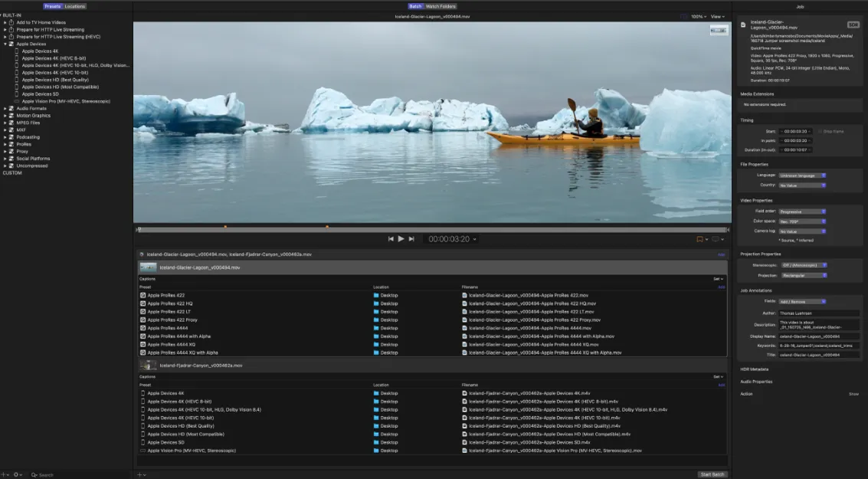
Task: Click the batch header icon beside the filenames
Action: [142, 254]
